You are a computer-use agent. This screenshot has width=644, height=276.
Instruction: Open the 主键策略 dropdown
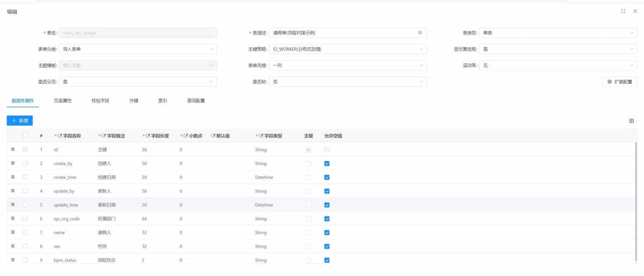pyautogui.click(x=348, y=49)
